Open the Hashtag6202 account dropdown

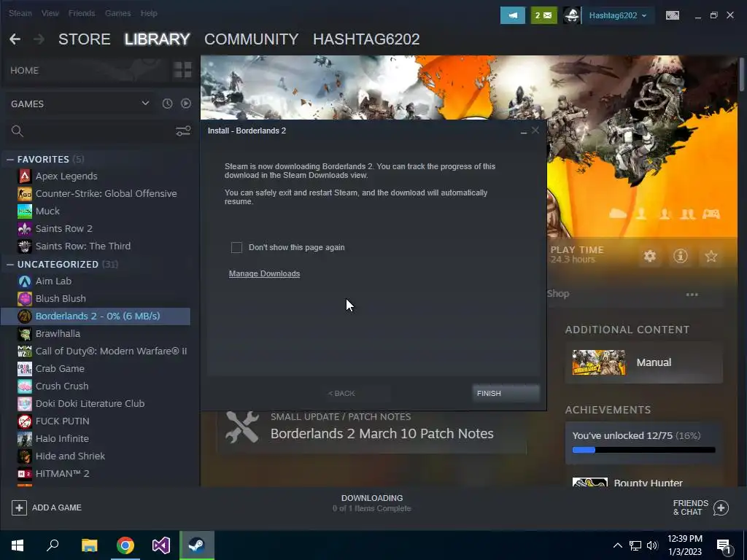pos(618,15)
